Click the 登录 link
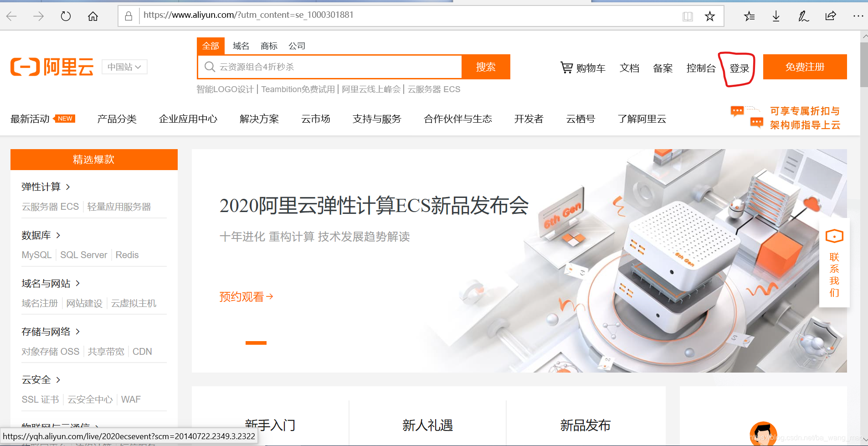 tap(739, 68)
